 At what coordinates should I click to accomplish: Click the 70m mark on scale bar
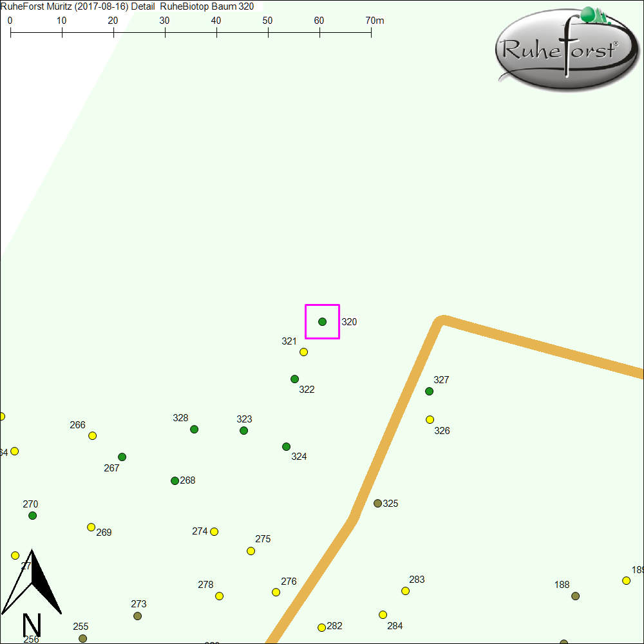(x=372, y=31)
